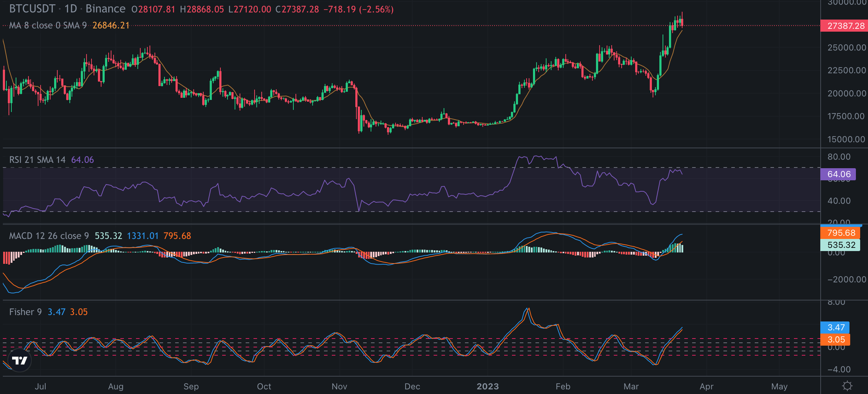Click the 20000.00 price scale label
The width and height of the screenshot is (868, 394).
click(847, 94)
